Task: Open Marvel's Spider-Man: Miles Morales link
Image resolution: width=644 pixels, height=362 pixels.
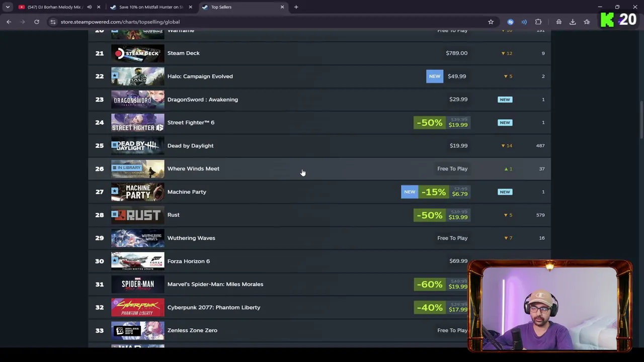Action: click(x=215, y=284)
